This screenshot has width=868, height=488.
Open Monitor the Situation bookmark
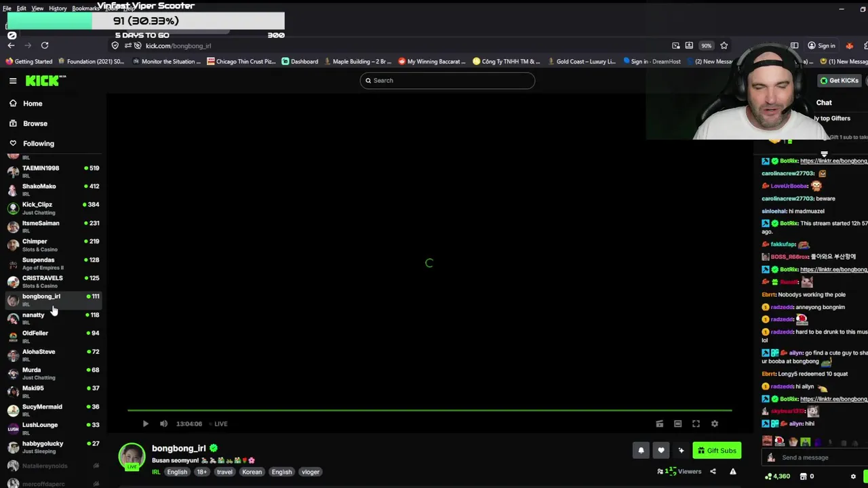(x=167, y=62)
